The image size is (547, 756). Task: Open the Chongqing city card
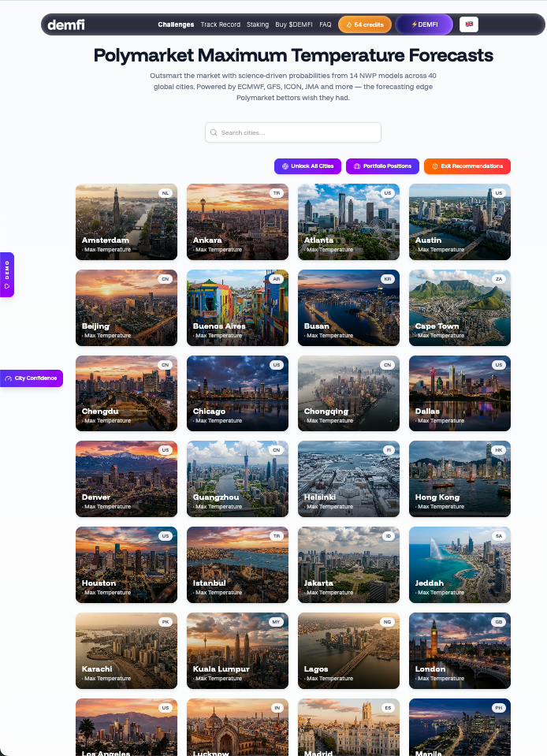tap(349, 393)
